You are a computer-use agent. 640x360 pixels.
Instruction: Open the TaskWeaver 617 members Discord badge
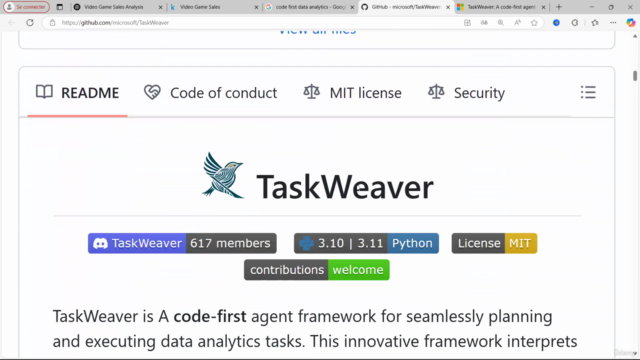182,243
